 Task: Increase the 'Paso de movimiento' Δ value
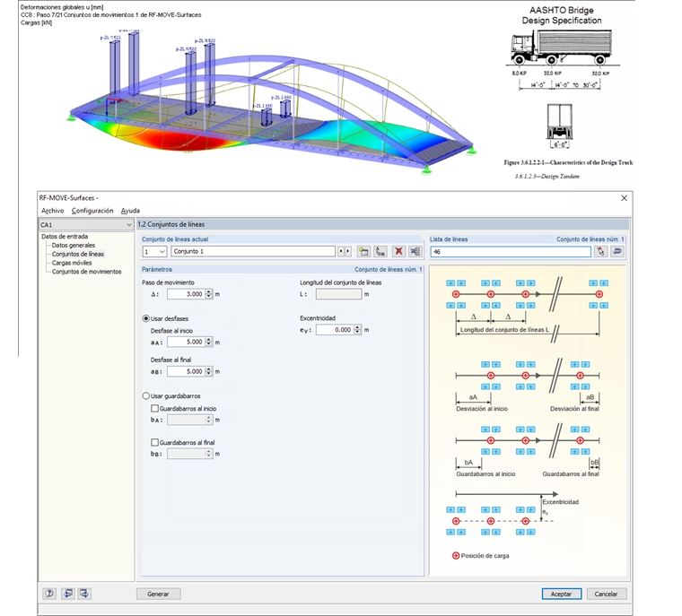point(209,291)
